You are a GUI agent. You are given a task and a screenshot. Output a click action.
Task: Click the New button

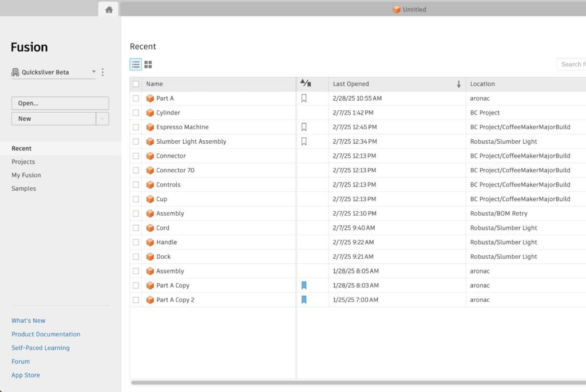pyautogui.click(x=54, y=119)
